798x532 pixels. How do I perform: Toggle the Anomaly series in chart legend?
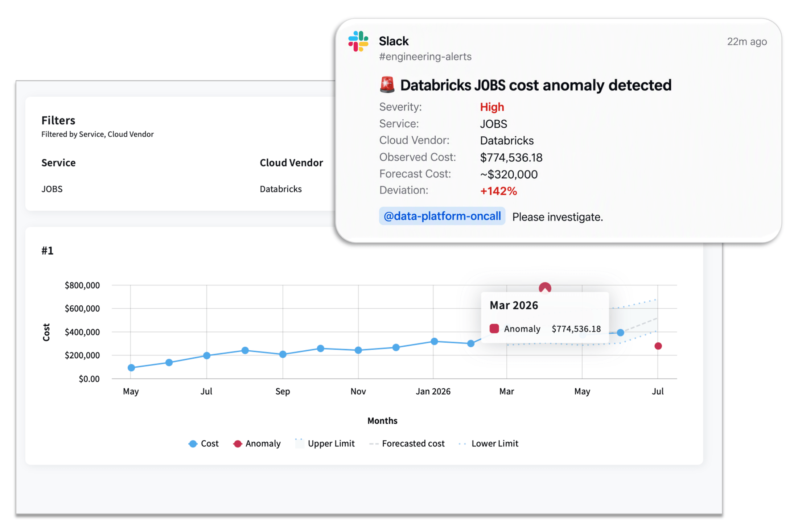(x=257, y=444)
